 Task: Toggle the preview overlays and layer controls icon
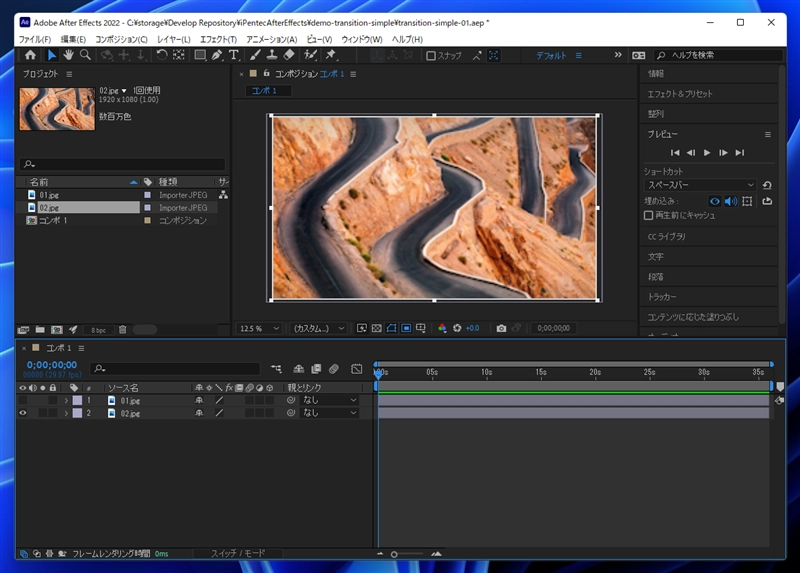[x=747, y=201]
